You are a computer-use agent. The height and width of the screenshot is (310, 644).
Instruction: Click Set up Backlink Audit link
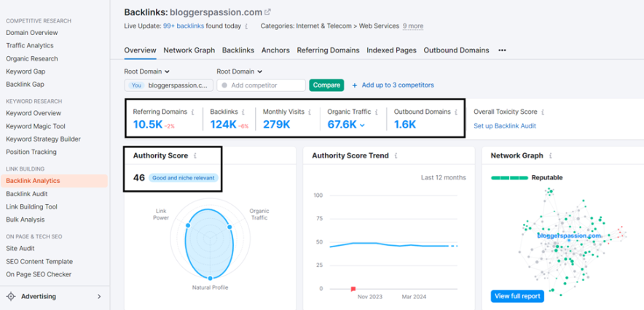505,126
